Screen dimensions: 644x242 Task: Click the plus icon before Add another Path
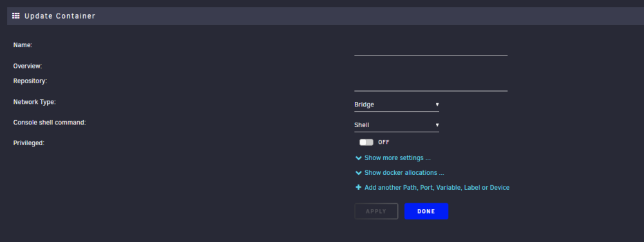(x=359, y=187)
